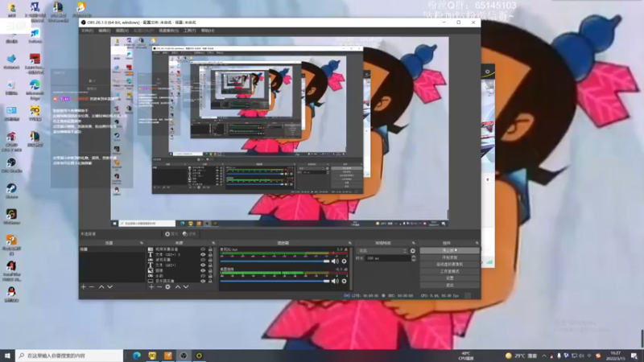Undock the Audio Mixer panel with its header icon
The height and width of the screenshot is (362, 644).
coord(350,243)
